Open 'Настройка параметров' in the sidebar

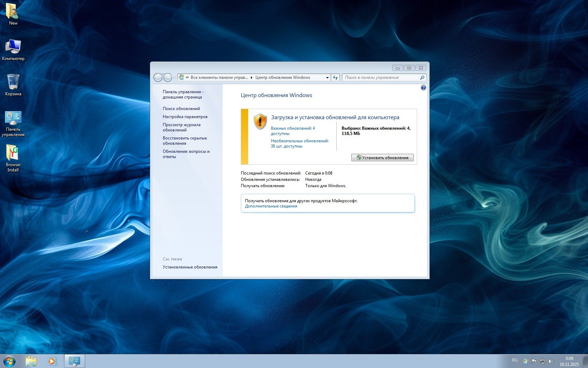click(185, 117)
